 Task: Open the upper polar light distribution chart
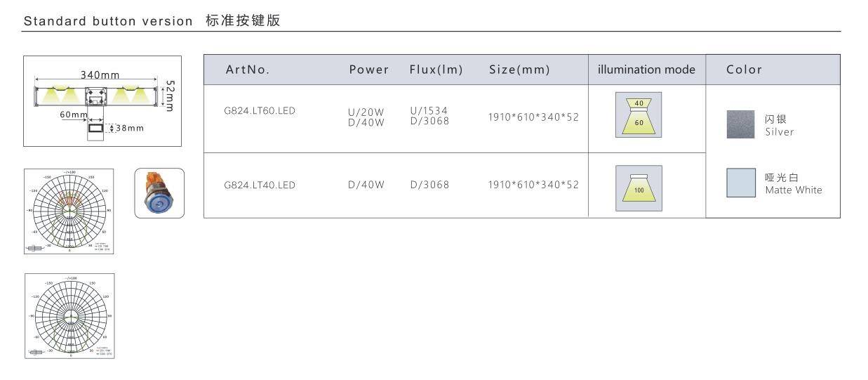point(69,211)
